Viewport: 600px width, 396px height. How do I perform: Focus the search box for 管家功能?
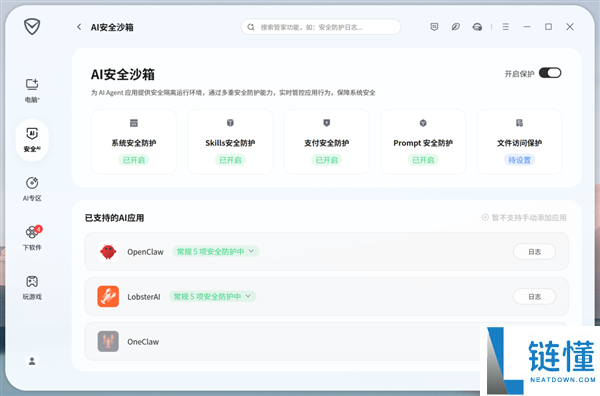(321, 27)
